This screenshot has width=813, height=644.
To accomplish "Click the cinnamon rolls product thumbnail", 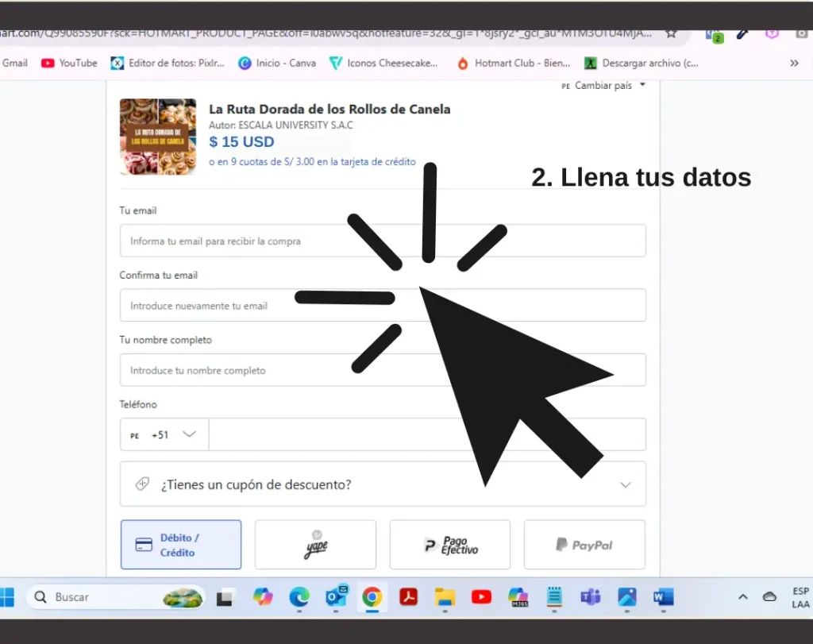I will 158,137.
